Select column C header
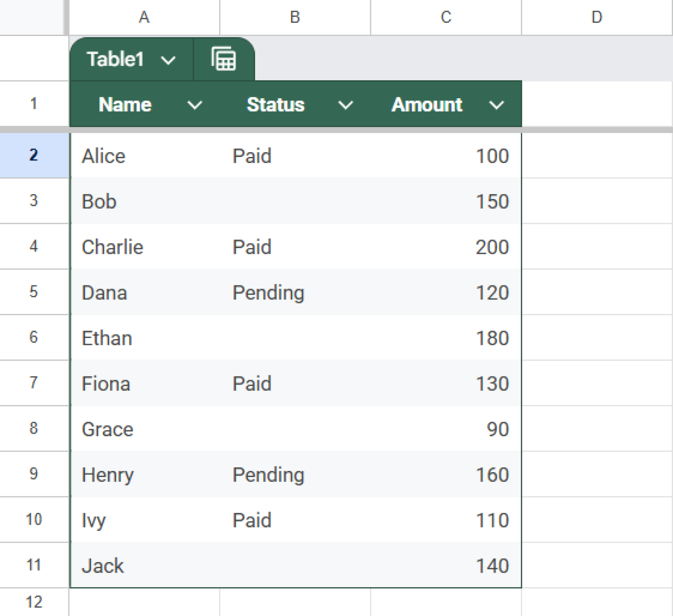 click(445, 18)
